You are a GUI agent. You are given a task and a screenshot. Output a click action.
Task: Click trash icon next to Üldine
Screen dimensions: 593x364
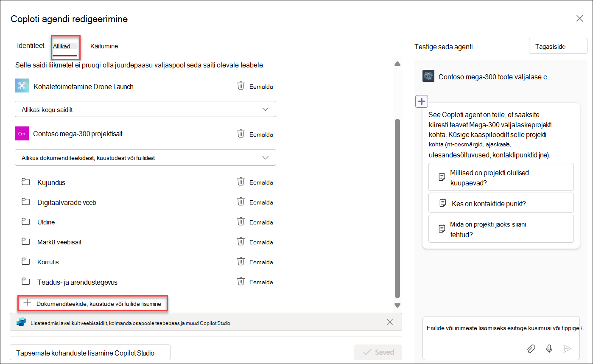tap(241, 222)
